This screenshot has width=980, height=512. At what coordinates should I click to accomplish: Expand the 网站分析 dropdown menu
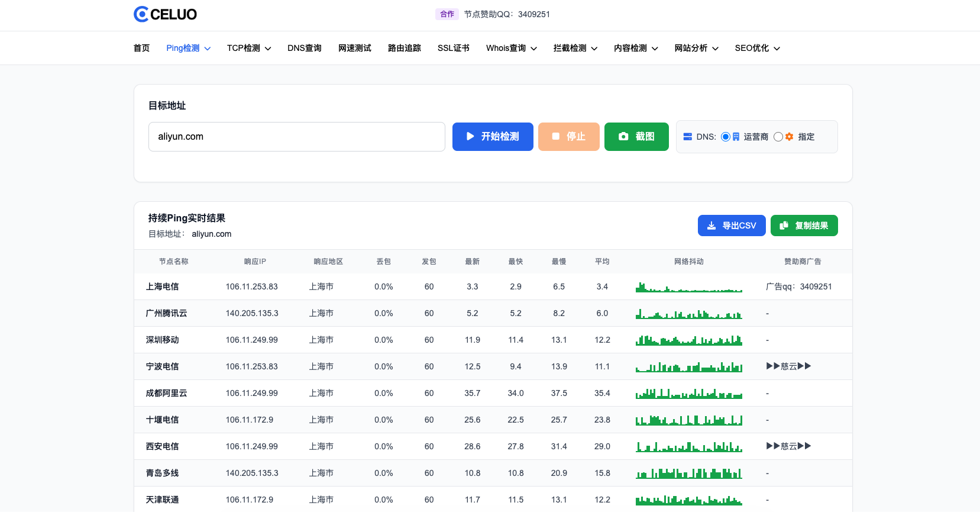[x=697, y=48]
